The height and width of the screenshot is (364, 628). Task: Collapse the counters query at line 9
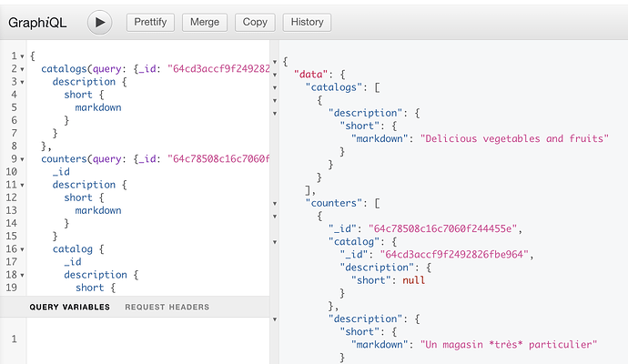click(x=20, y=159)
